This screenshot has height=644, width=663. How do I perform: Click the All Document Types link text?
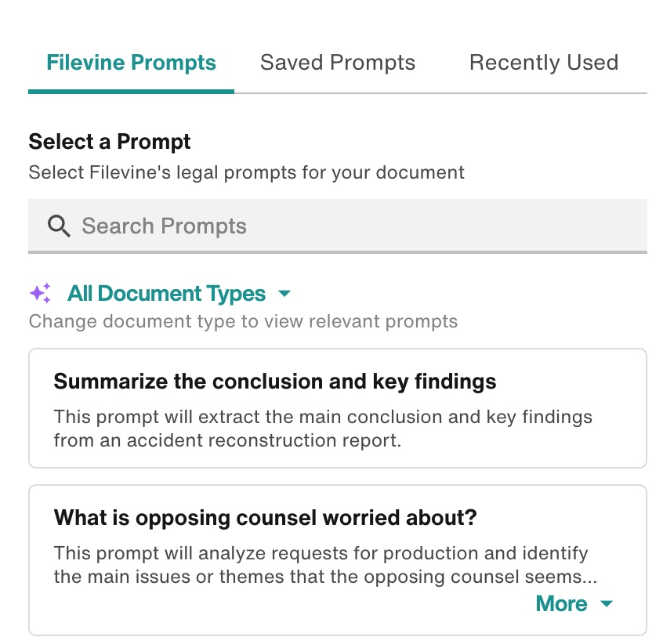[x=167, y=293]
